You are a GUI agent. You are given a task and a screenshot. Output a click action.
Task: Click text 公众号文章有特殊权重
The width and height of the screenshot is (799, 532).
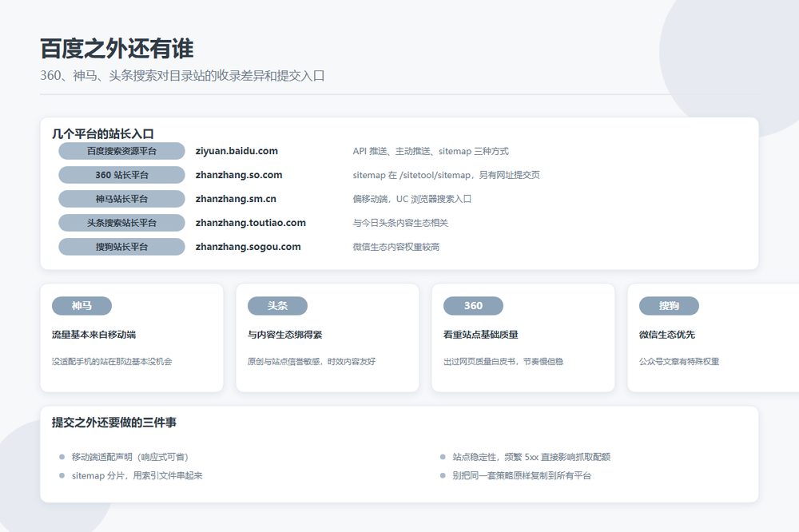679,362
